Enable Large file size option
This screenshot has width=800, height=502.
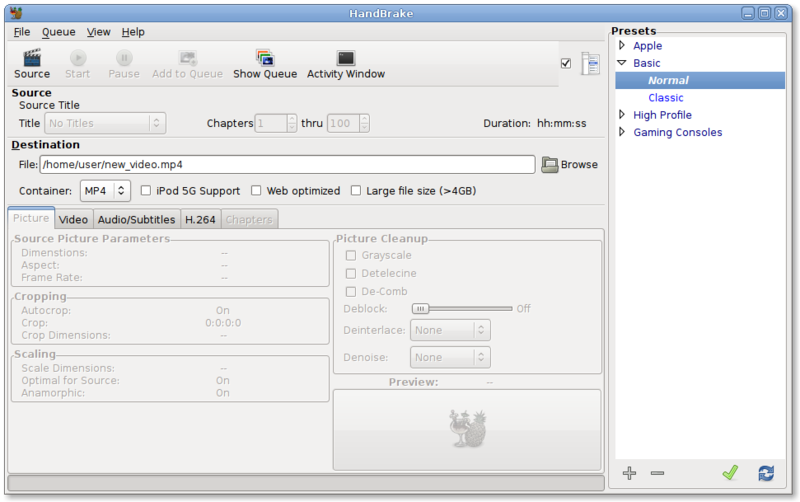(357, 191)
